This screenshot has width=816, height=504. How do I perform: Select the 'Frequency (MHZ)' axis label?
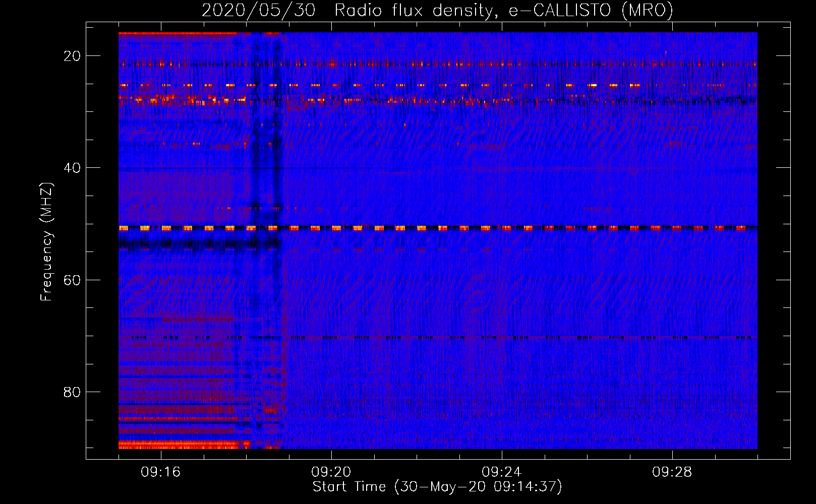[46, 242]
